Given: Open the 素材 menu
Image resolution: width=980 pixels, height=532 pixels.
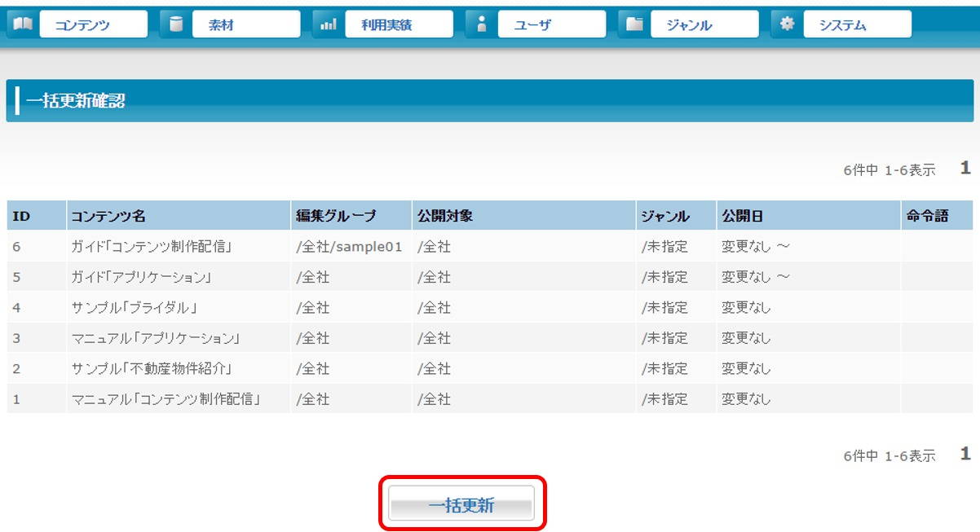Looking at the screenshot, I should (245, 24).
